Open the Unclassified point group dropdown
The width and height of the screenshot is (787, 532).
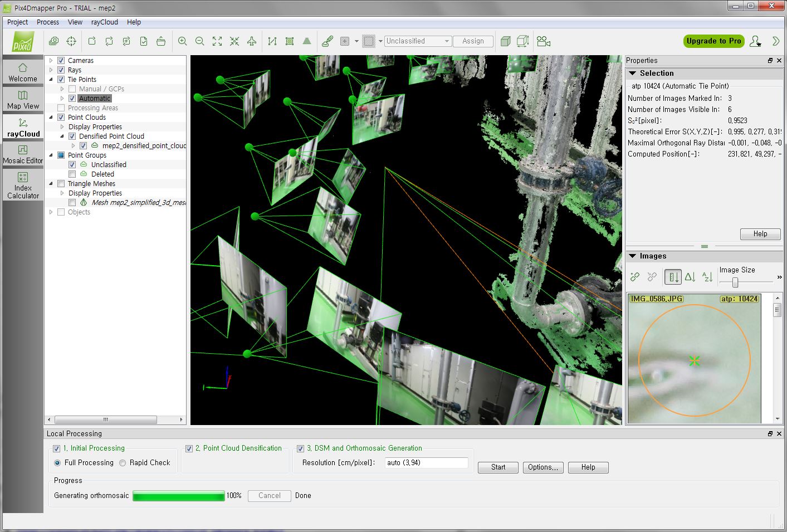[418, 41]
